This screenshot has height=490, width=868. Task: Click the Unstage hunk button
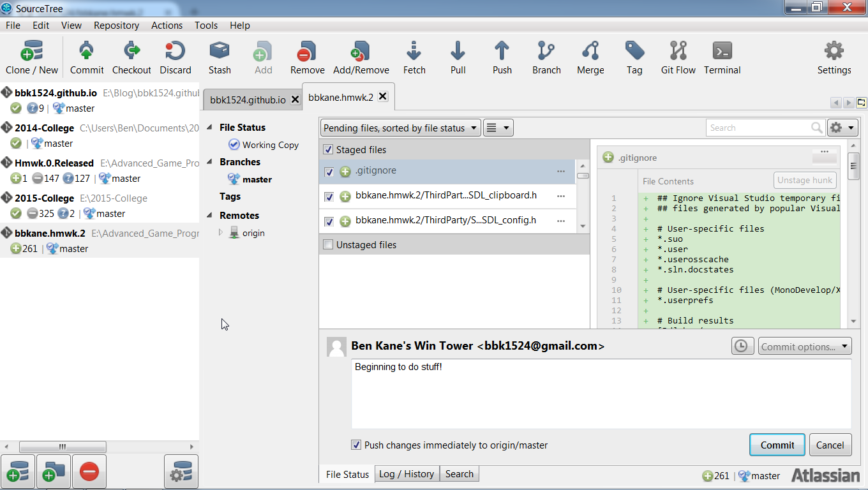[x=805, y=180]
